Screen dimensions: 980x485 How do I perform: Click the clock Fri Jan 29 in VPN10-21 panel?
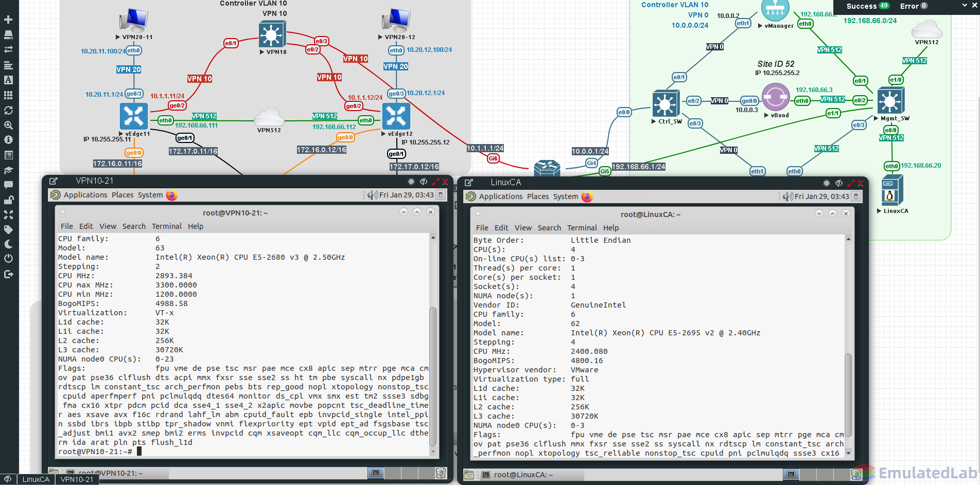(x=406, y=195)
